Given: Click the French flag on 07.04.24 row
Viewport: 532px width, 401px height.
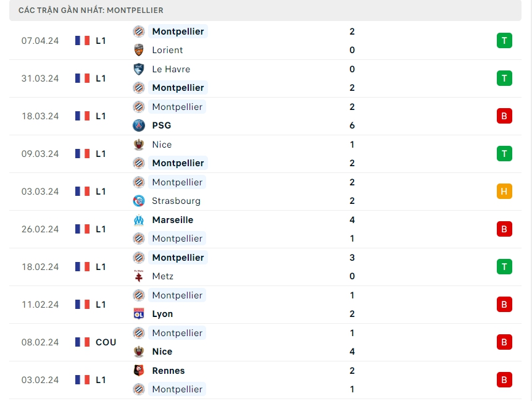Looking at the screenshot, I should point(82,41).
